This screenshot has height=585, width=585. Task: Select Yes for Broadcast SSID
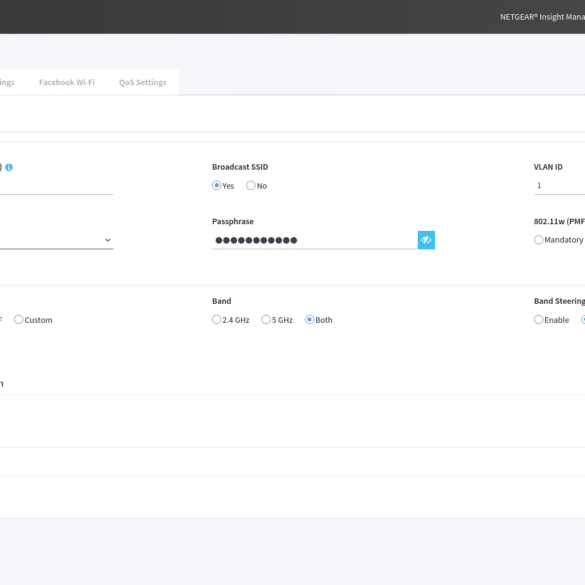click(216, 185)
